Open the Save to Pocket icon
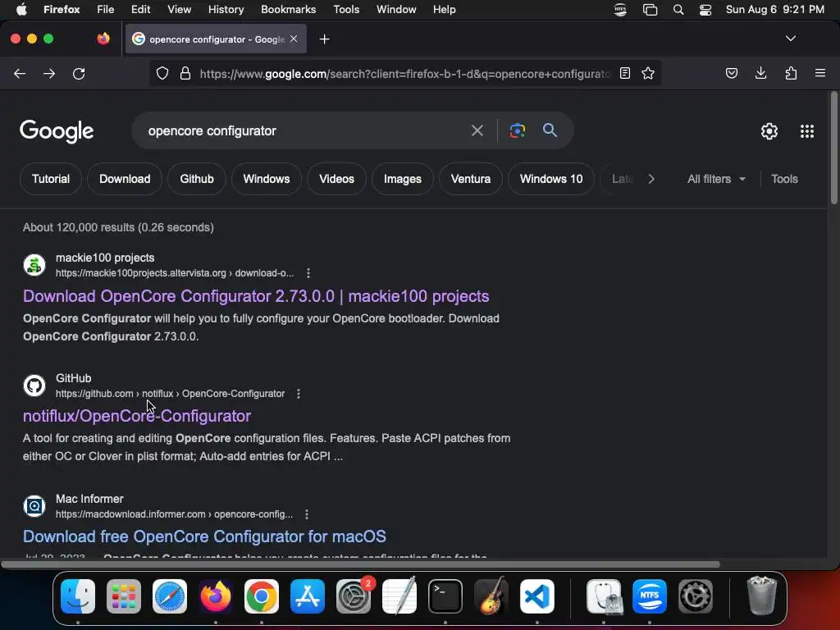The image size is (840, 630). pos(731,73)
